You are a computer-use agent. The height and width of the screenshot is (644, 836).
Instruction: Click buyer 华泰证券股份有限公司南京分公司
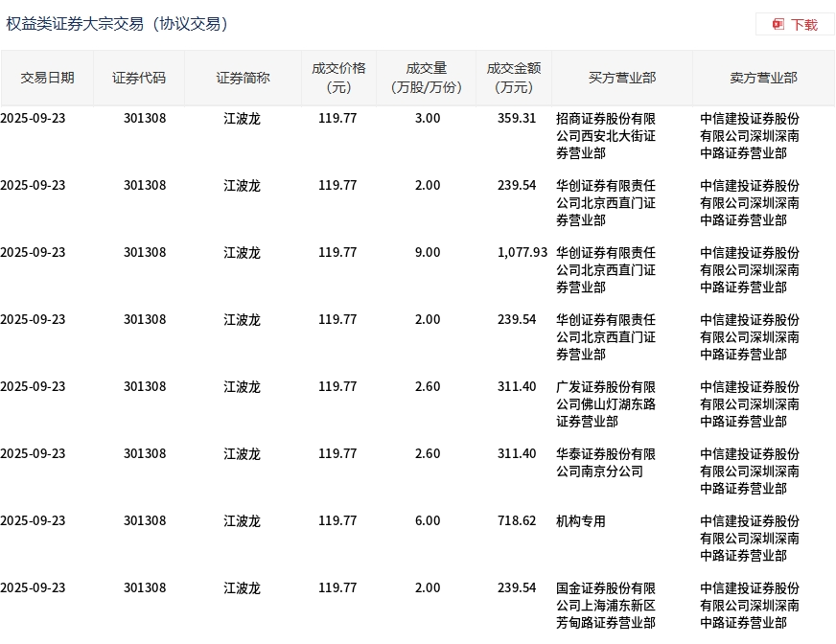click(606, 463)
